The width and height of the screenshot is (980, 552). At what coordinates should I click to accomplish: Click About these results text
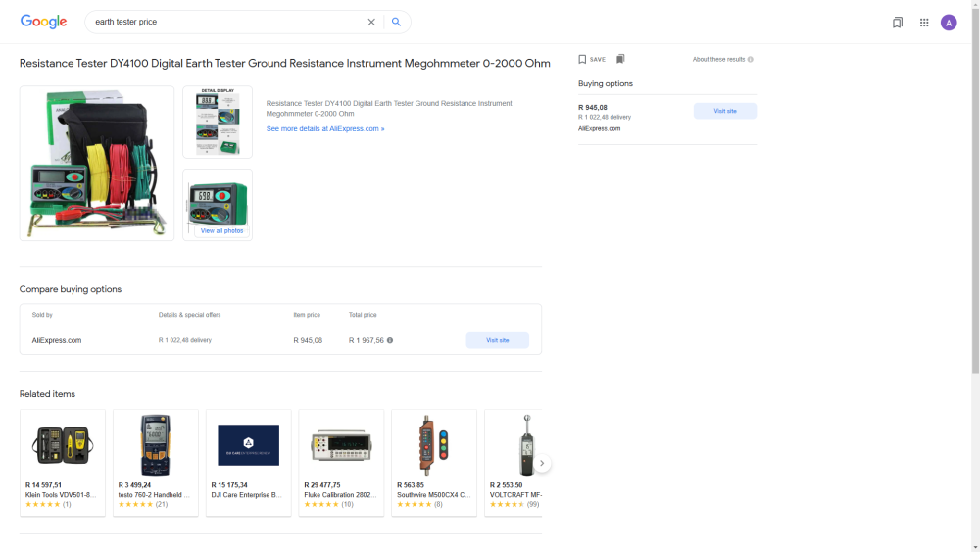(x=718, y=60)
